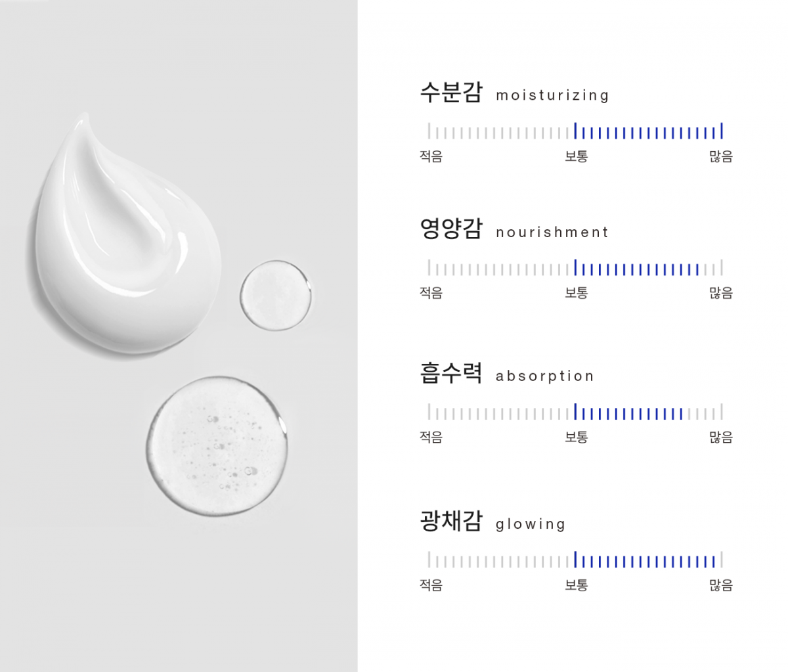This screenshot has width=788, height=672.
Task: Click the moisturizing level scale bar
Action: pos(575,131)
